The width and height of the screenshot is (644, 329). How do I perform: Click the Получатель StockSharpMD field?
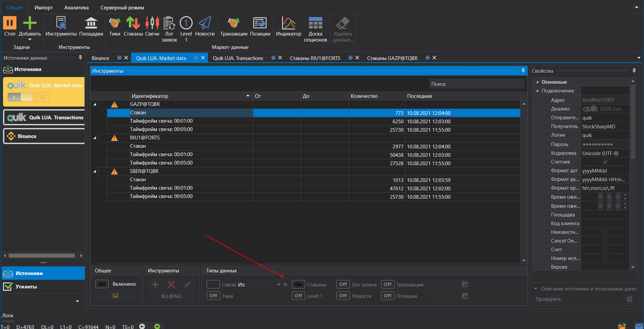point(605,126)
